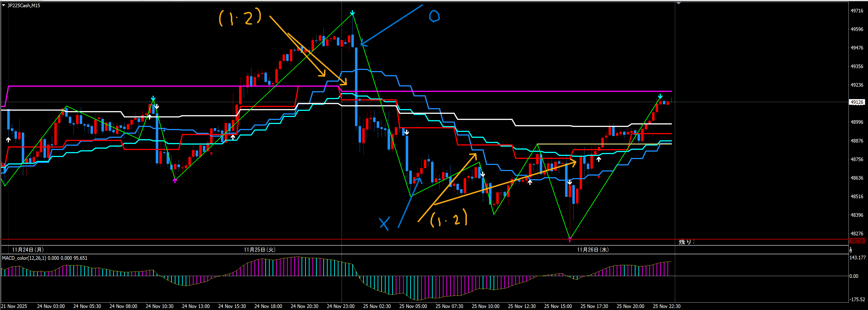
Task: Select the 11月25日(火) date label
Action: tap(259, 250)
